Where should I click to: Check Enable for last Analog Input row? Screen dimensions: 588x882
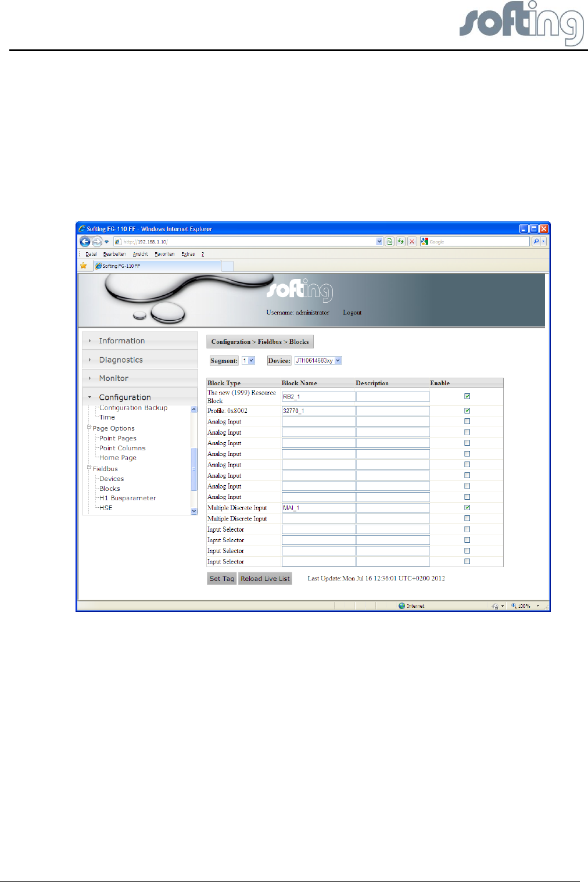pyautogui.click(x=467, y=497)
